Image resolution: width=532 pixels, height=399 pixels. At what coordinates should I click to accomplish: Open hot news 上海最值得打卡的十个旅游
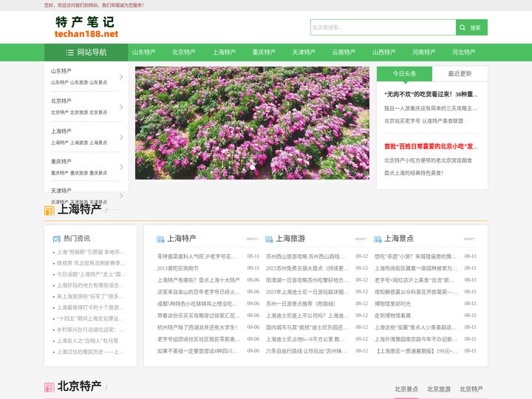pos(90,307)
